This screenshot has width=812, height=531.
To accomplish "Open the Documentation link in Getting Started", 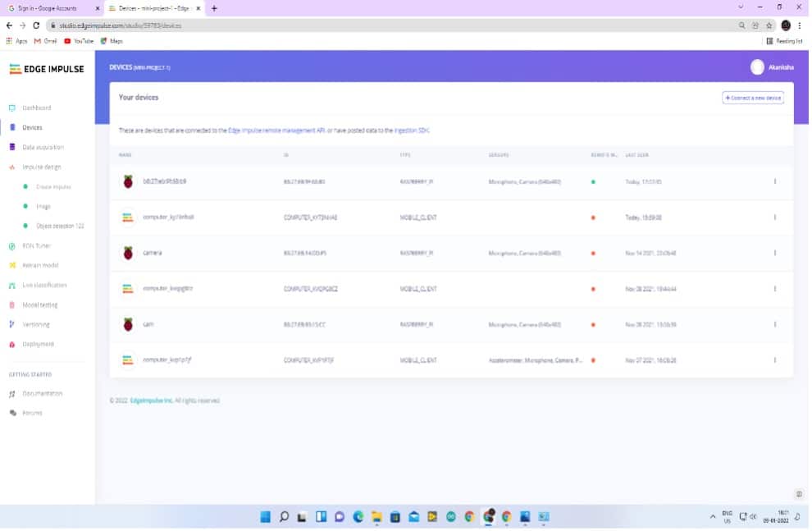I will click(42, 393).
